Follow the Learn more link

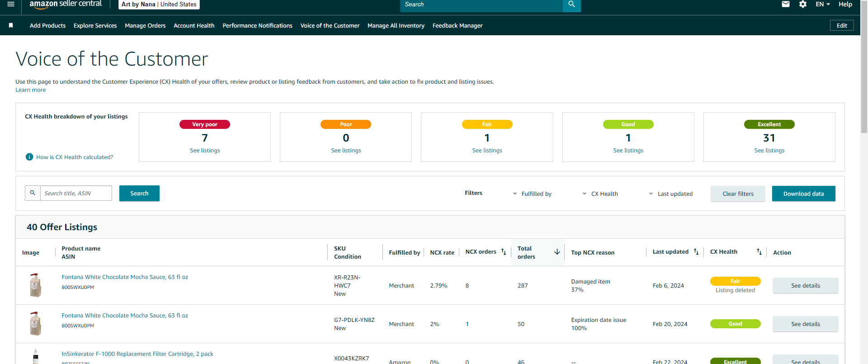(x=30, y=90)
